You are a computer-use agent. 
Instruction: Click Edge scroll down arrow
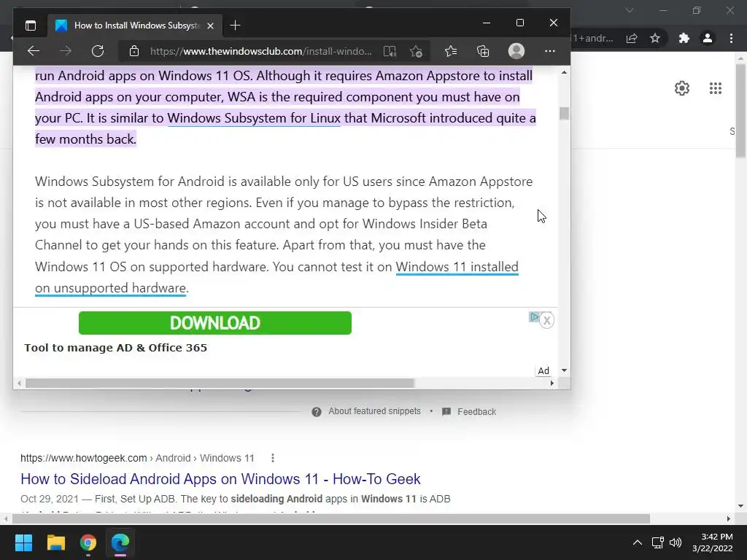pyautogui.click(x=565, y=370)
